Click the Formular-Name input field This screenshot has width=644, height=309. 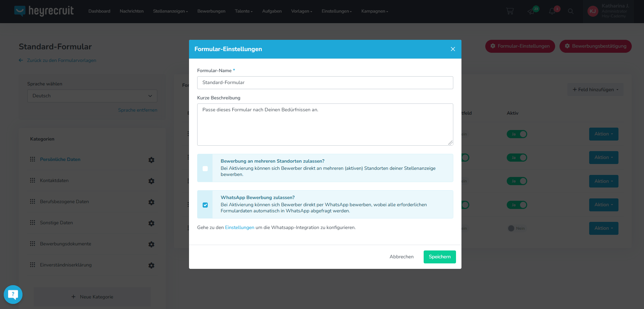point(325,83)
